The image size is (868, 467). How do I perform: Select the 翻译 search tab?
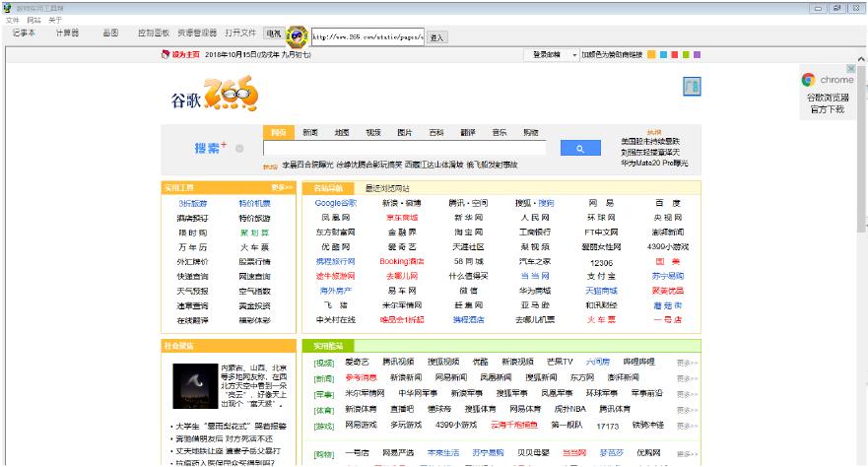tap(468, 133)
